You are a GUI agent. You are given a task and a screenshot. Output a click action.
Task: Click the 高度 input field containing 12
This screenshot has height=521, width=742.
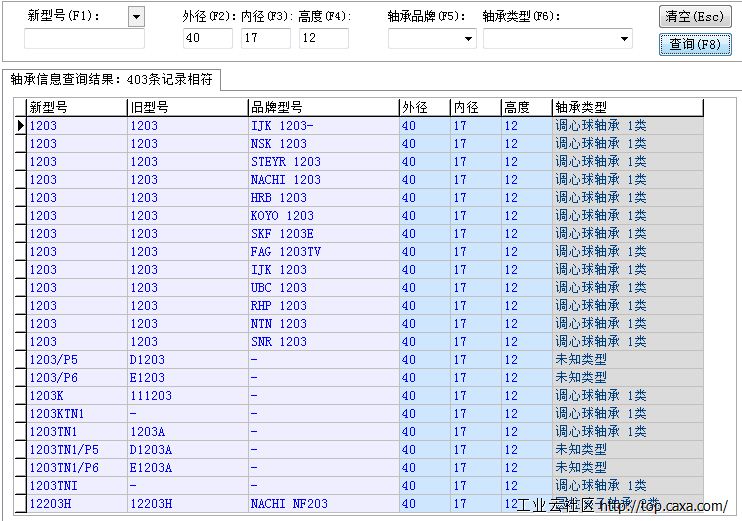[x=323, y=39]
